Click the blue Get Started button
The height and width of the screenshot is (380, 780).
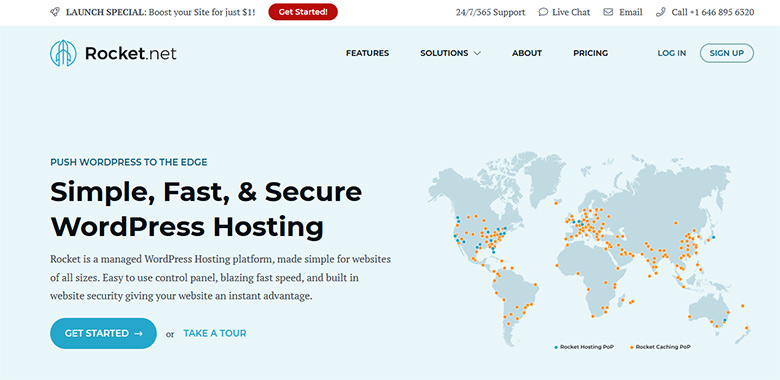(103, 333)
